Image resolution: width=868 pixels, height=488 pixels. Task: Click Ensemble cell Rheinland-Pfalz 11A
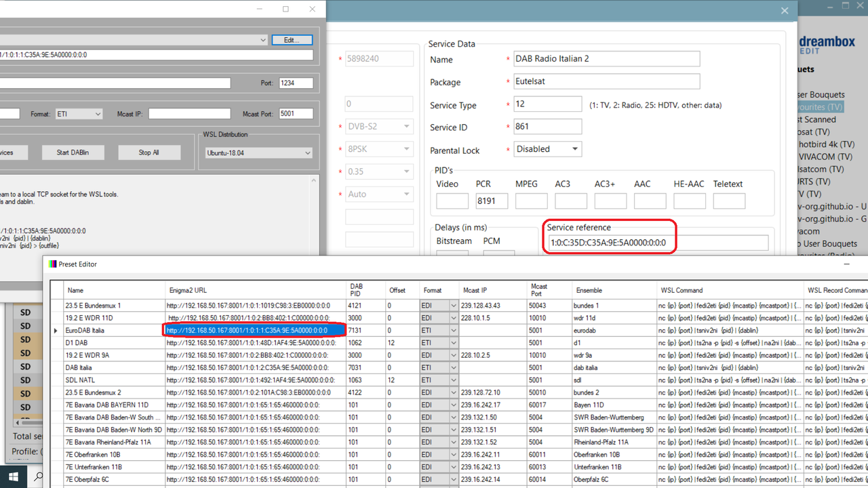pyautogui.click(x=614, y=442)
